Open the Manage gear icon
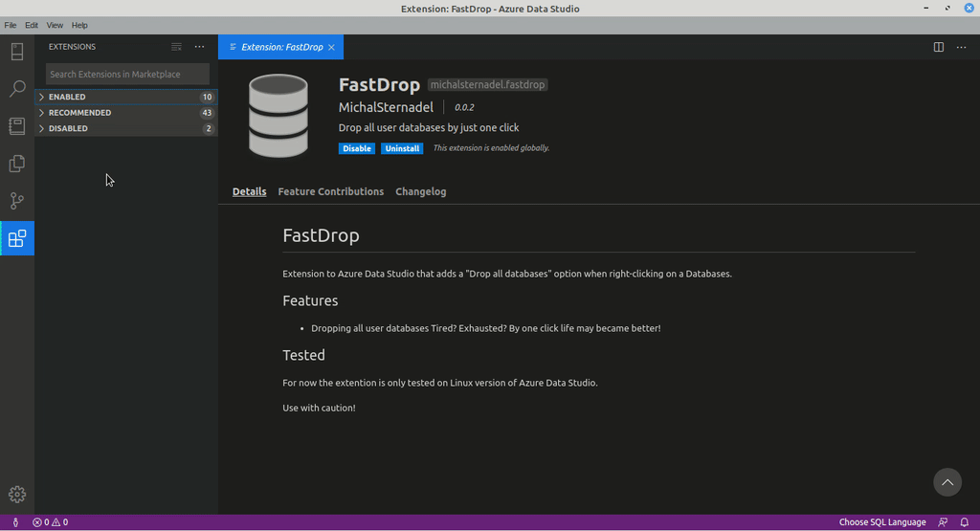The width and height of the screenshot is (980, 531). tap(17, 494)
